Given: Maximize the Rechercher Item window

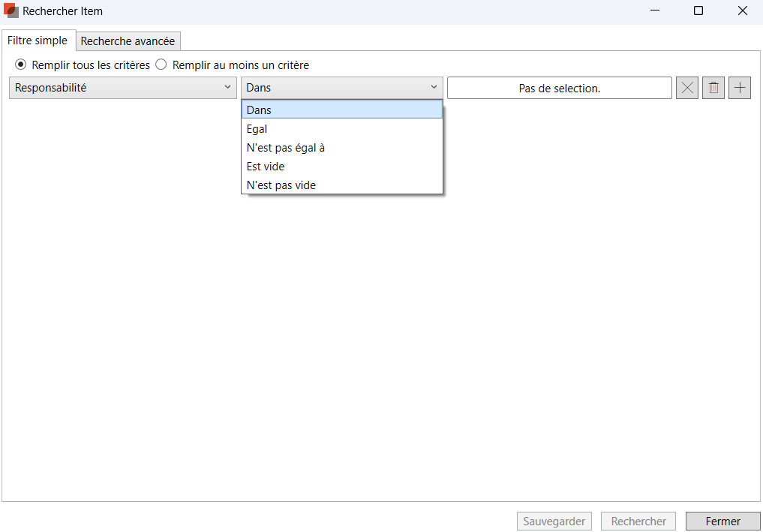Looking at the screenshot, I should point(698,11).
